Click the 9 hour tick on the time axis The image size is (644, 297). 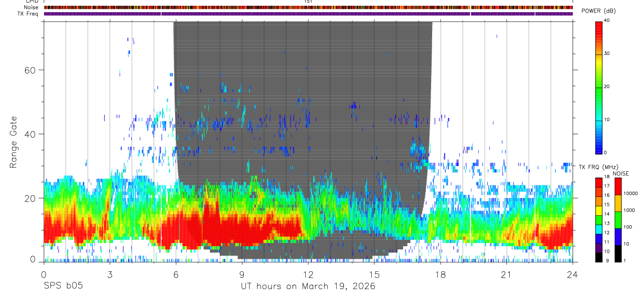pos(242,274)
